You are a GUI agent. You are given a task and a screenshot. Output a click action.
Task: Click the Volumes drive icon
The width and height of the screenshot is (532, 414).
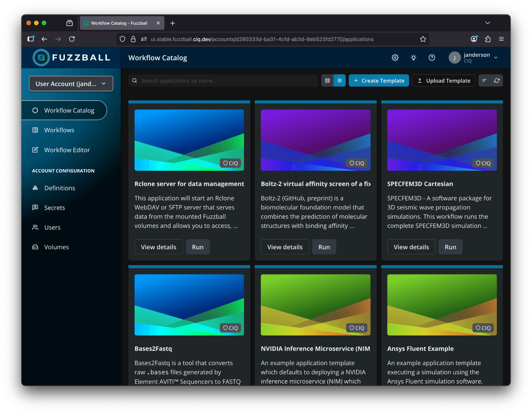click(35, 247)
